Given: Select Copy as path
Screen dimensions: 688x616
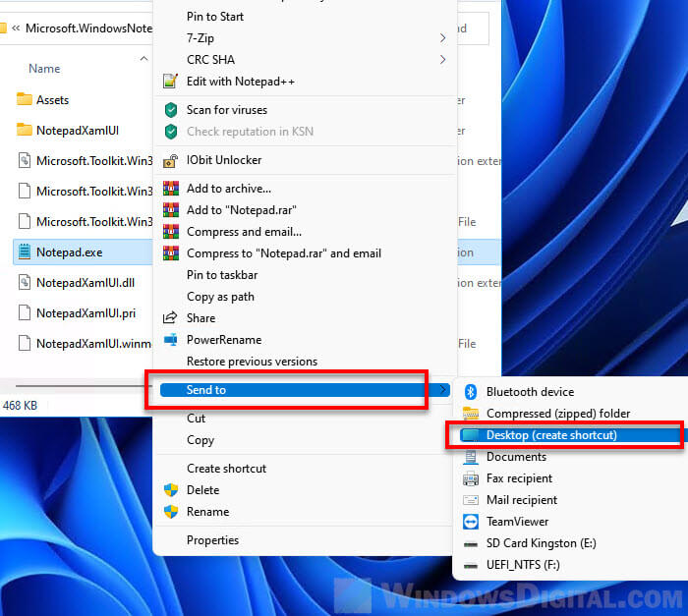Looking at the screenshot, I should [x=220, y=297].
